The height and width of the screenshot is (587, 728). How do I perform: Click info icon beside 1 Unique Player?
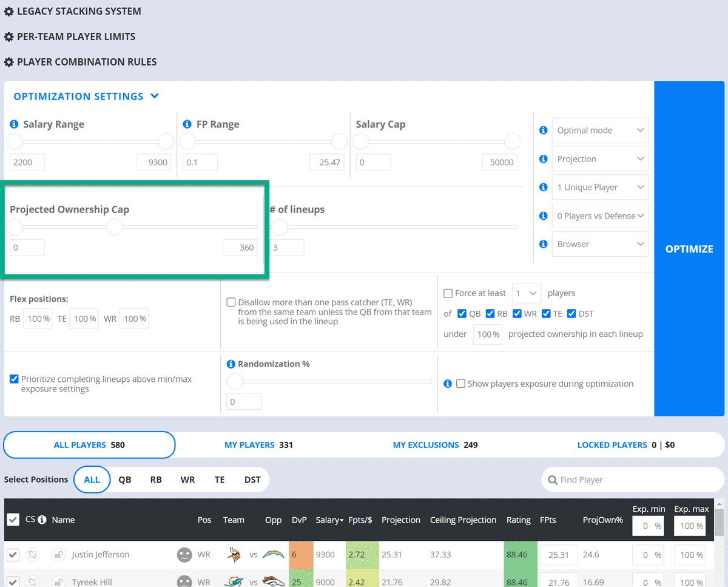(544, 188)
